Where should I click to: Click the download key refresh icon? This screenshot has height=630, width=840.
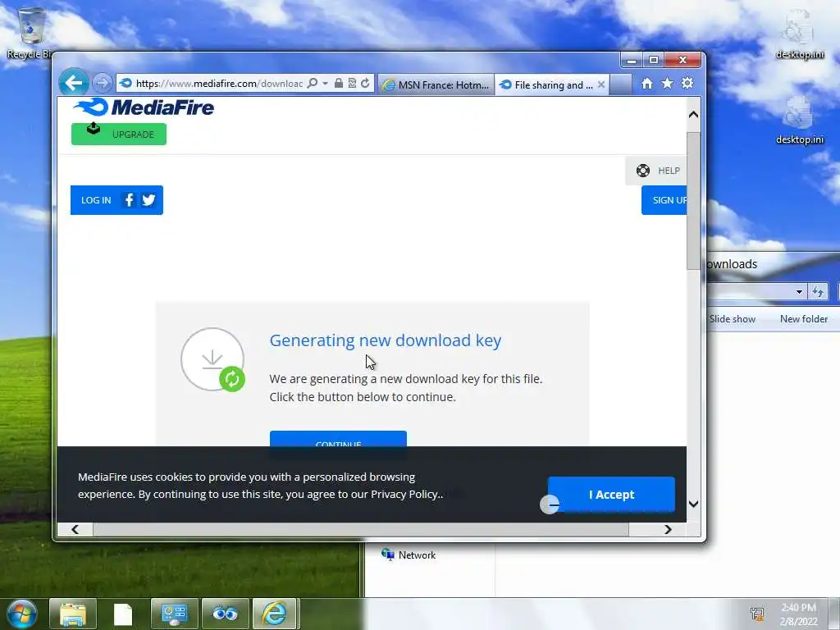click(232, 379)
